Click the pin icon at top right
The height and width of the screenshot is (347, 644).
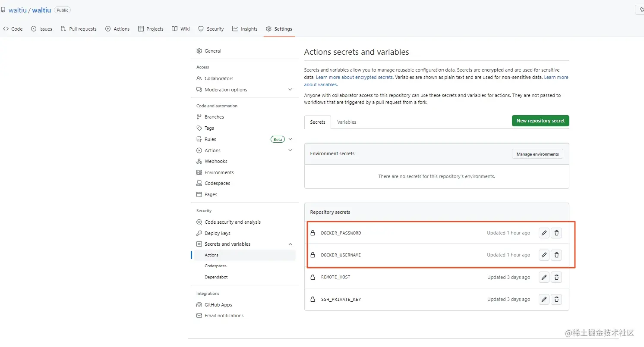pyautogui.click(x=641, y=10)
